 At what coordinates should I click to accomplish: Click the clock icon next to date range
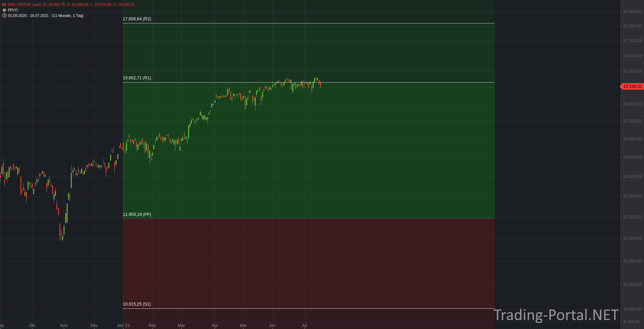4,16
